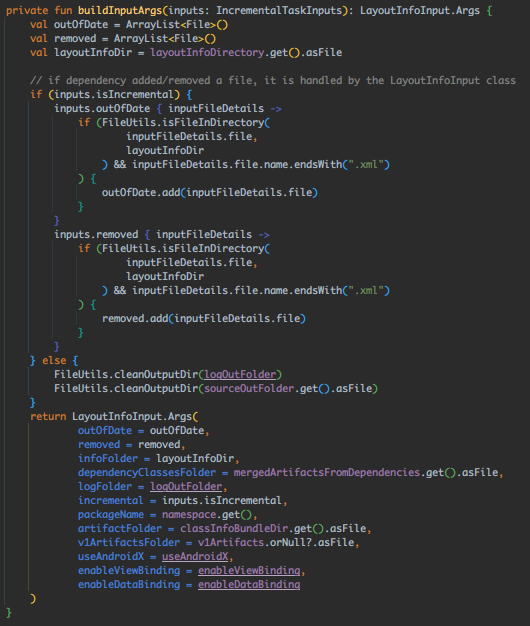Click the 'logFolder' named argument
Image resolution: width=530 pixels, height=626 pixels.
pyautogui.click(x=105, y=486)
